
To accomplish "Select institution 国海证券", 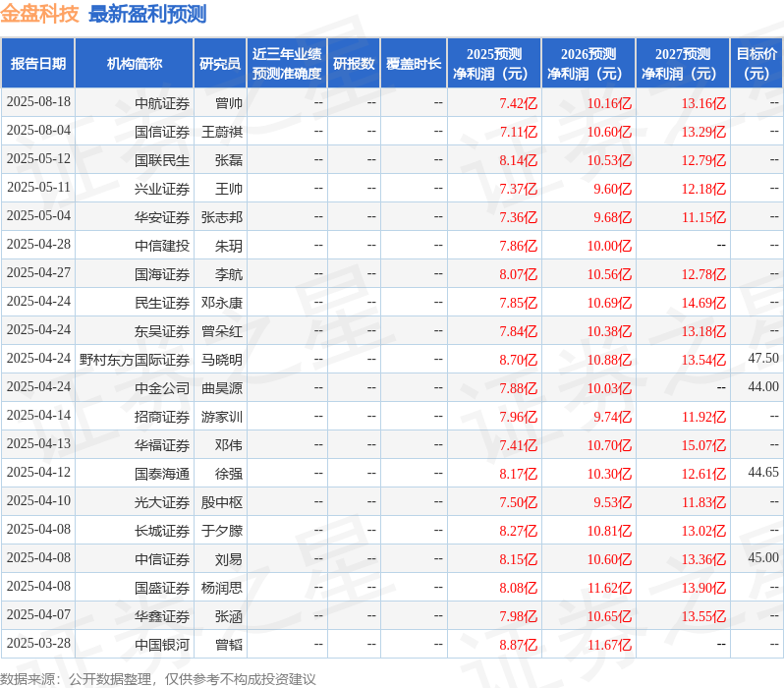I will [x=162, y=274].
